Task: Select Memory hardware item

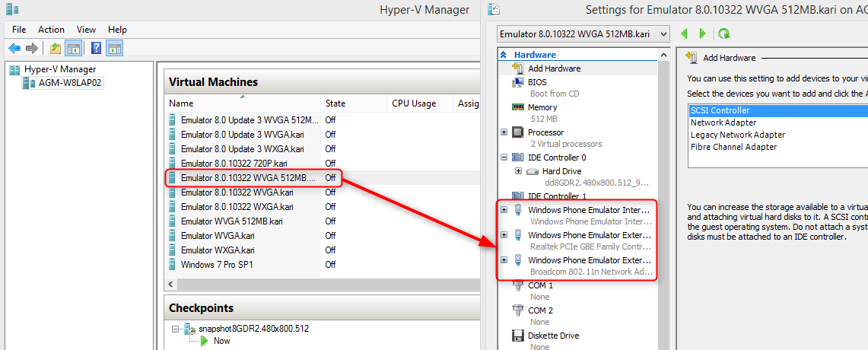Action: (542, 107)
